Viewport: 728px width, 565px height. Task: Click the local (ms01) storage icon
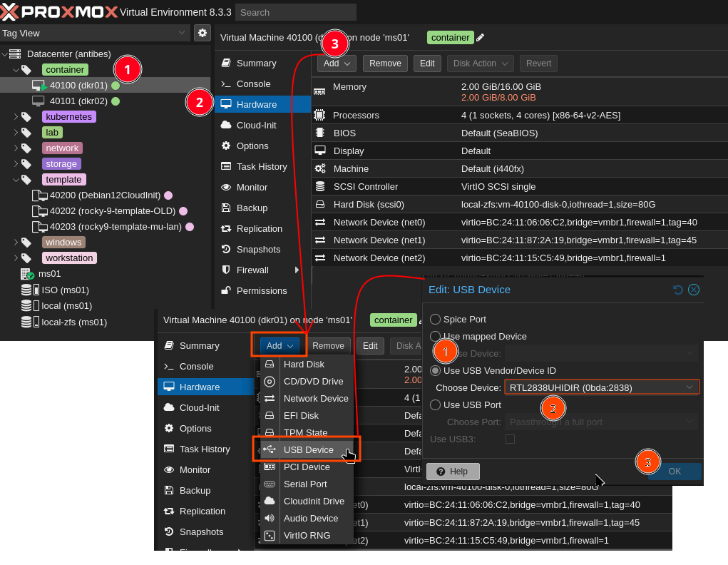tap(30, 306)
